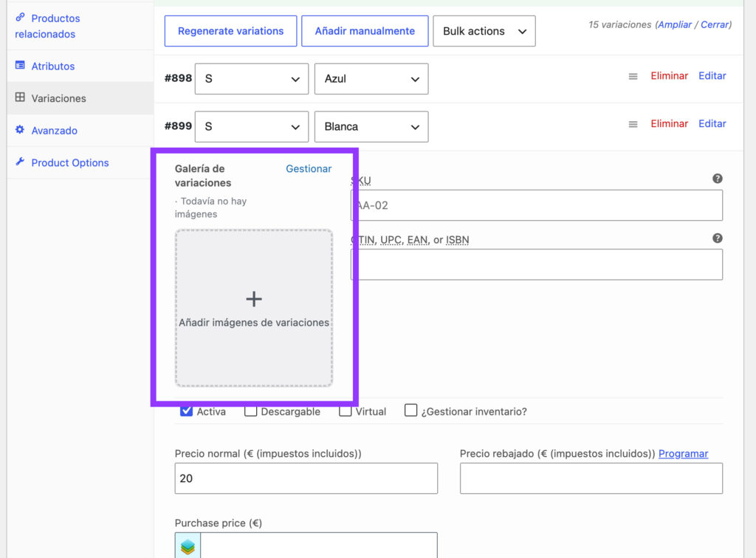The image size is (756, 558).
Task: Click the Cerrar link to collapse variations
Action: (x=715, y=24)
